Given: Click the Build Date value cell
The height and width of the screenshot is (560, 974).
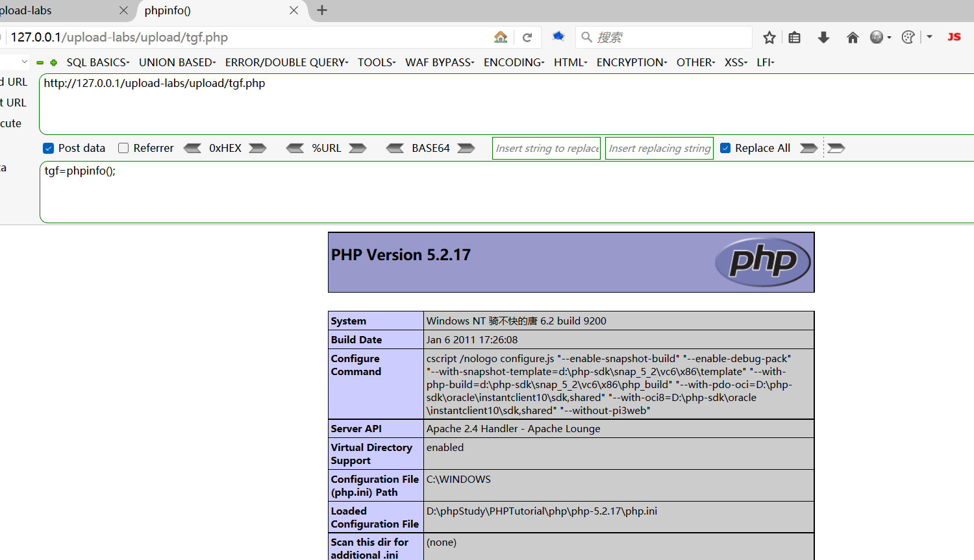Looking at the screenshot, I should [619, 339].
